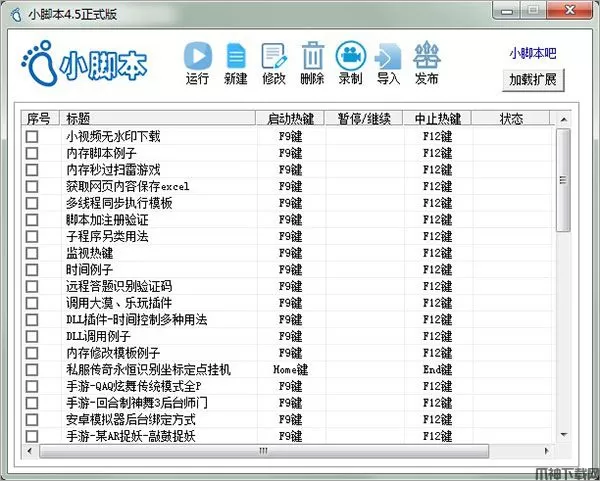Import a script via 导入 icon
Screen dimensions: 600x481
tap(388, 63)
